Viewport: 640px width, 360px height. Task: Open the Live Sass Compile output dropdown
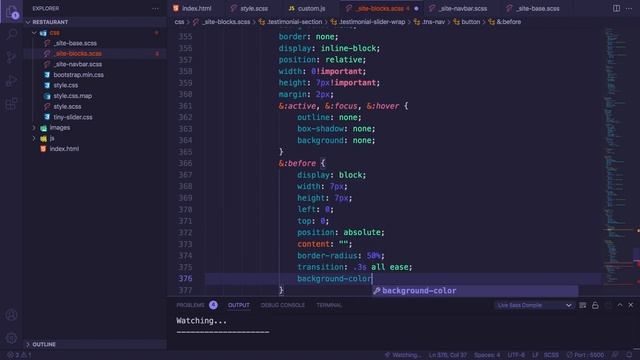pyautogui.click(x=534, y=305)
